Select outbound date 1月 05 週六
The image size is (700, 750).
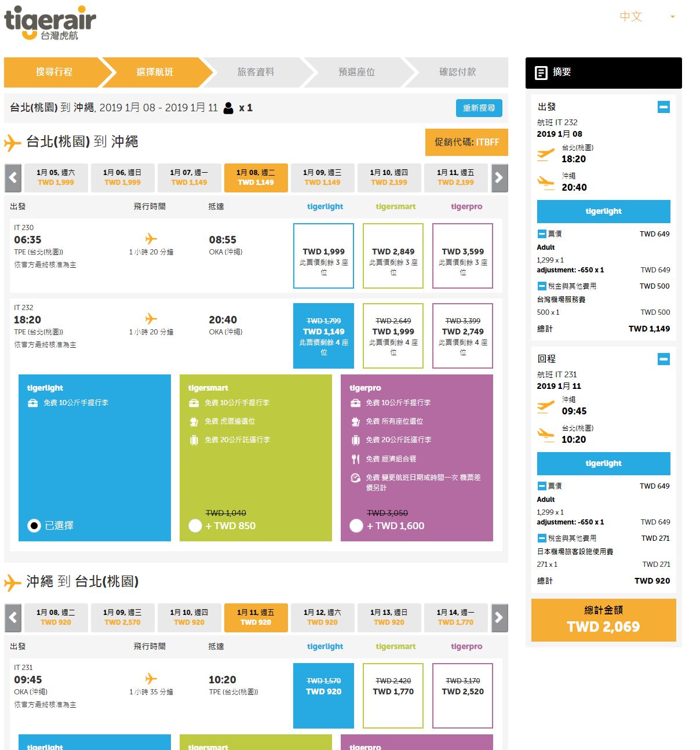tap(56, 177)
